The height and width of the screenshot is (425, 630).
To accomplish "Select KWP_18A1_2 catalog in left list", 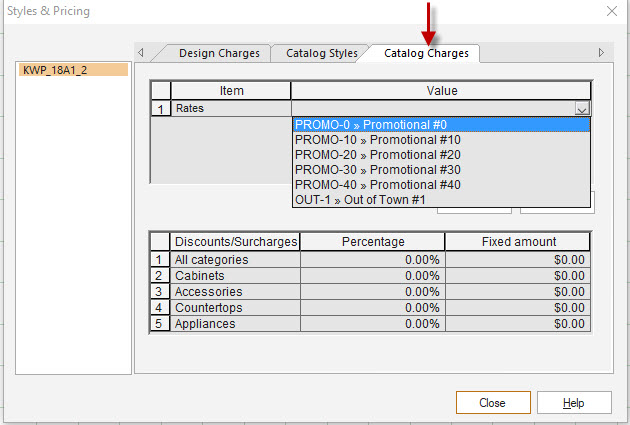I will click(74, 70).
